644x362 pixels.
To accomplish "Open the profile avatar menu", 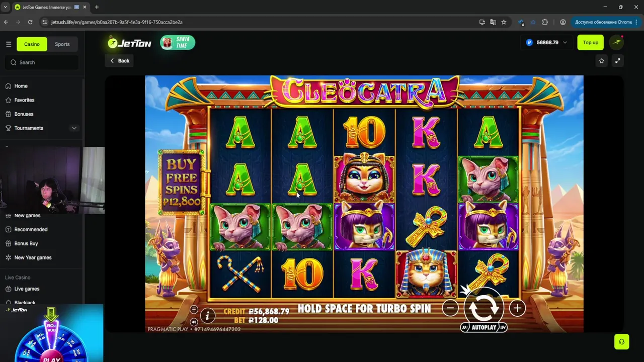I will pyautogui.click(x=616, y=43).
